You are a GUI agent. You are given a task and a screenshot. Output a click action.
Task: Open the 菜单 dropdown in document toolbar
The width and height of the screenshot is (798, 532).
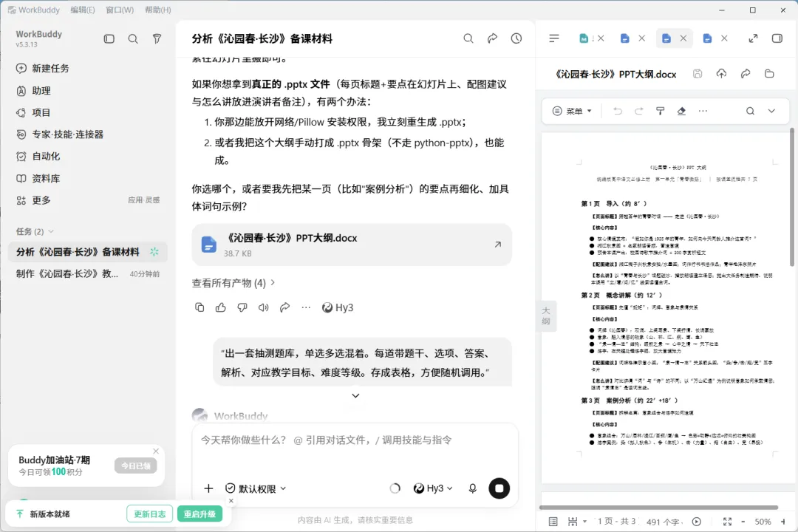[x=573, y=111]
